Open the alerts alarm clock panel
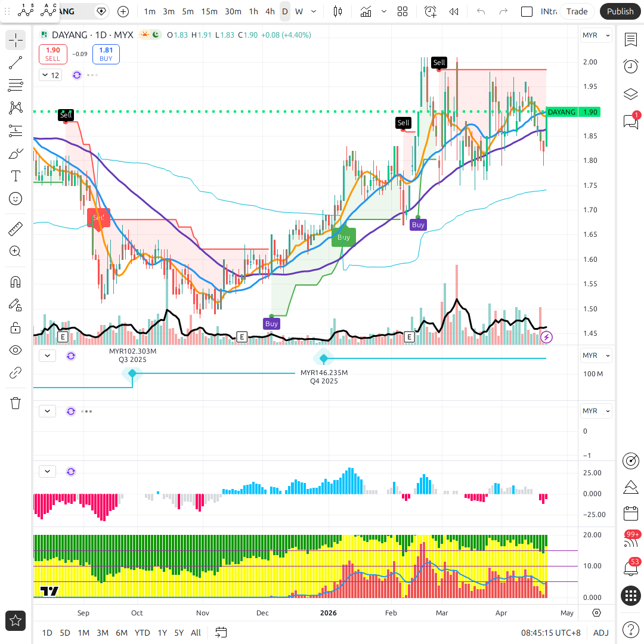This screenshot has width=644, height=644. coord(630,66)
